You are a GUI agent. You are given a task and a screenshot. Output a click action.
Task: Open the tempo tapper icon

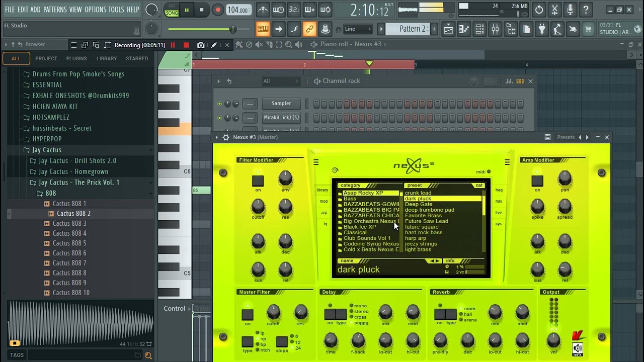pyautogui.click(x=557, y=29)
